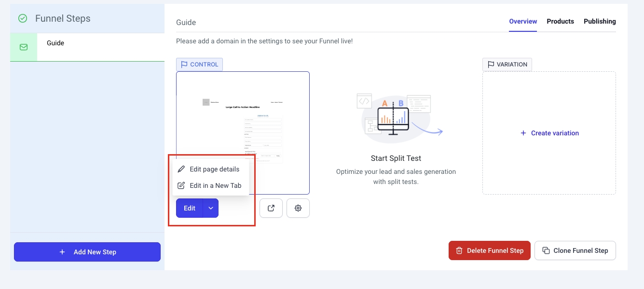
Task: Click the copy icon on Clone Funnel Step
Action: pyautogui.click(x=546, y=250)
